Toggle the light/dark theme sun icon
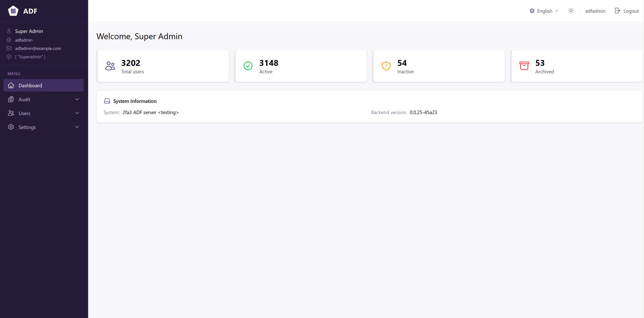This screenshot has height=318, width=644. point(571,11)
